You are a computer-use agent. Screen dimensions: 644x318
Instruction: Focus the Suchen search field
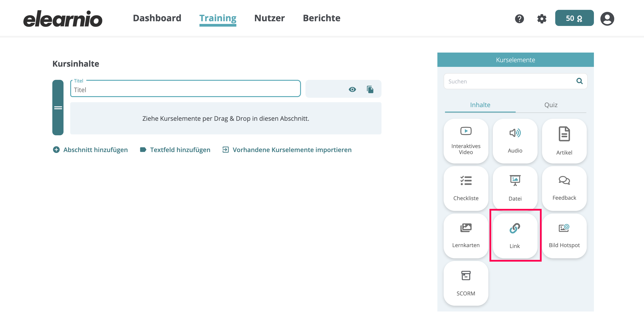tap(515, 81)
